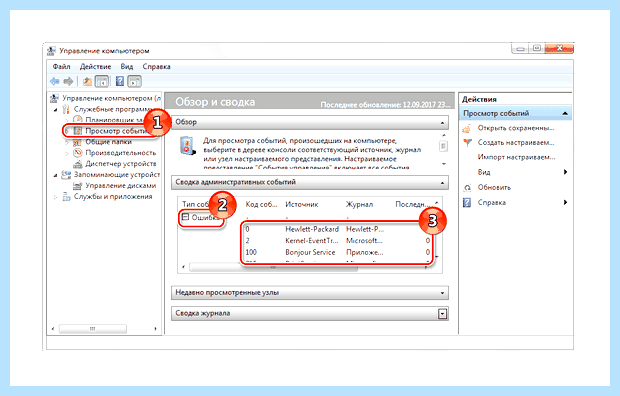Collapse the Ошибка event type row
Viewport: 620px width, 396px height.
[x=185, y=217]
